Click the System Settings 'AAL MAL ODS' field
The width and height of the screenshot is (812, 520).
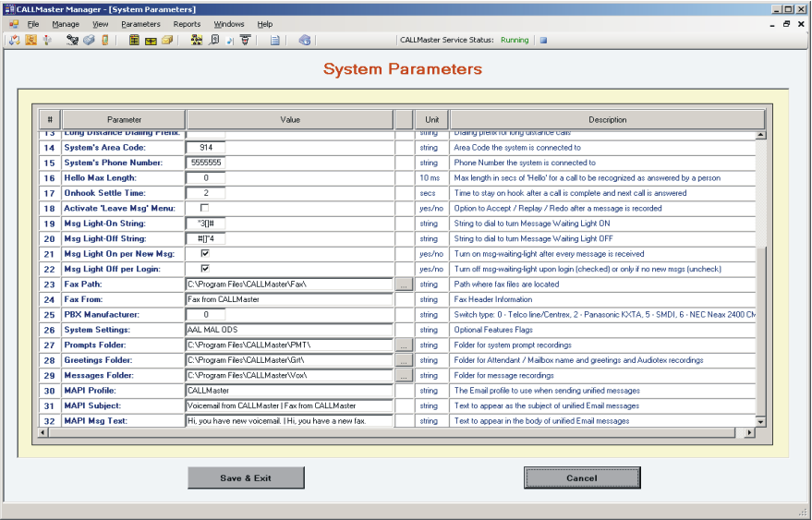(x=289, y=330)
